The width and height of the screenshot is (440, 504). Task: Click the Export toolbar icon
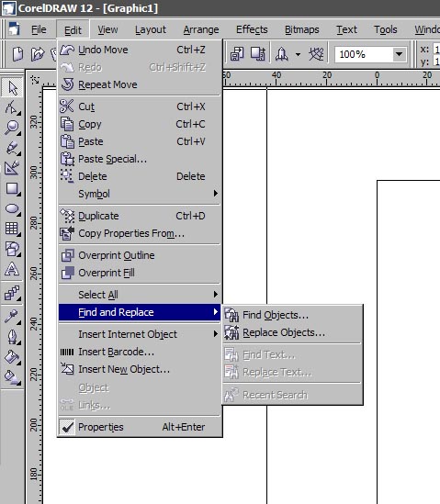[258, 53]
